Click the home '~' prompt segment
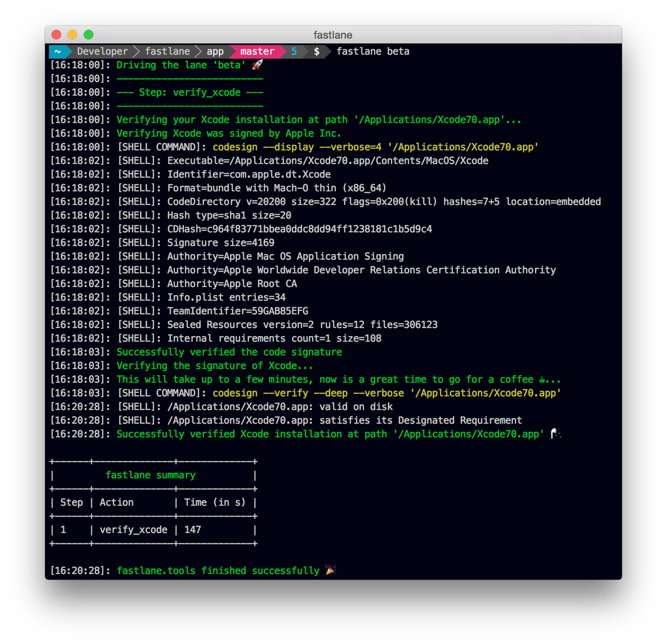The height and width of the screenshot is (644, 667). pyautogui.click(x=57, y=51)
